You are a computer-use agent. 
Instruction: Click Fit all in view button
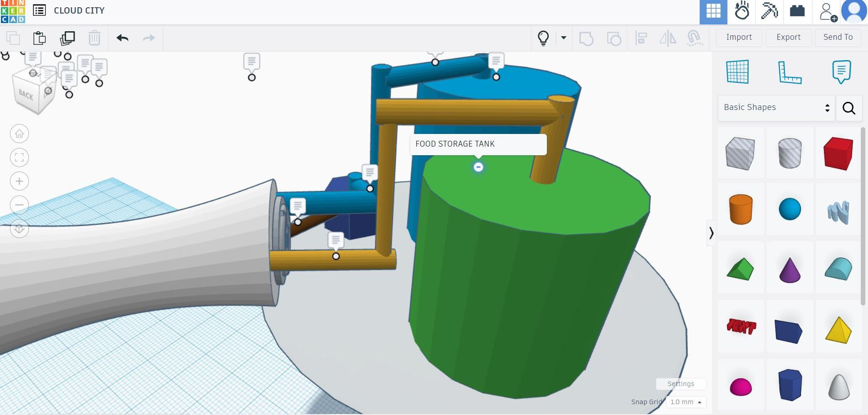coord(19,157)
